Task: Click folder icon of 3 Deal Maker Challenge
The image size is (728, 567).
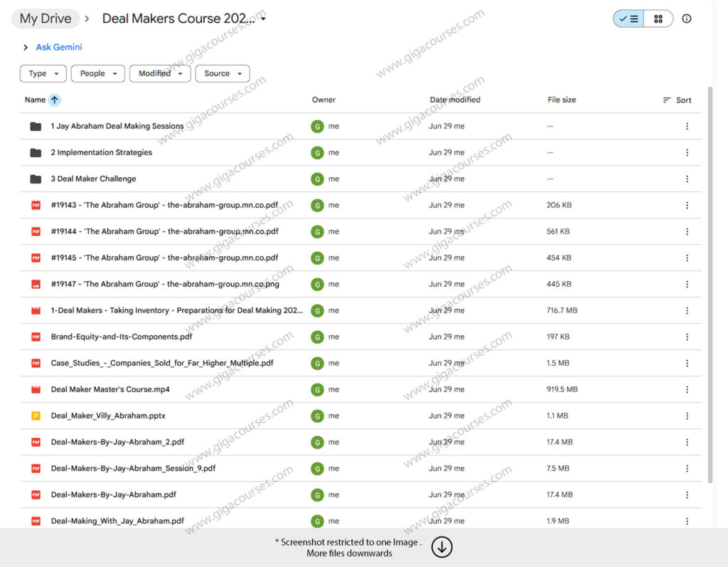Action: (x=36, y=179)
